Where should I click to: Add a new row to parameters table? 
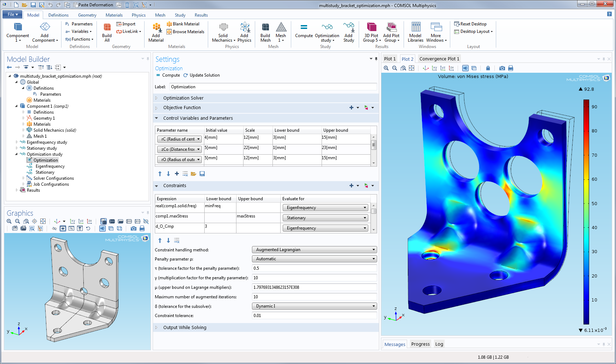pyautogui.click(x=177, y=174)
